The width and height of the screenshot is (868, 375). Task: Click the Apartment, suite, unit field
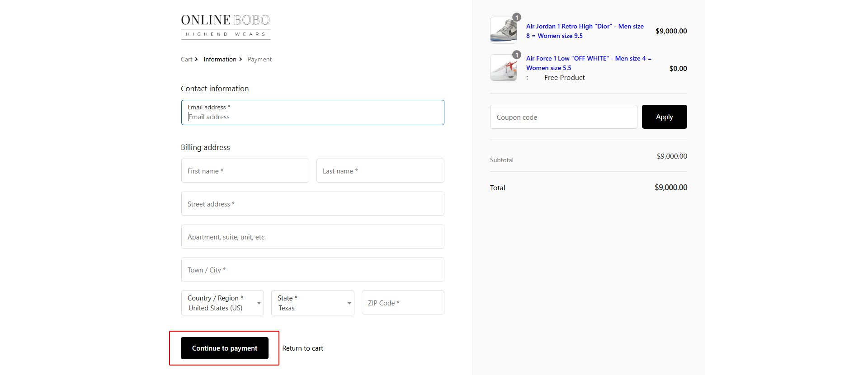pos(312,237)
